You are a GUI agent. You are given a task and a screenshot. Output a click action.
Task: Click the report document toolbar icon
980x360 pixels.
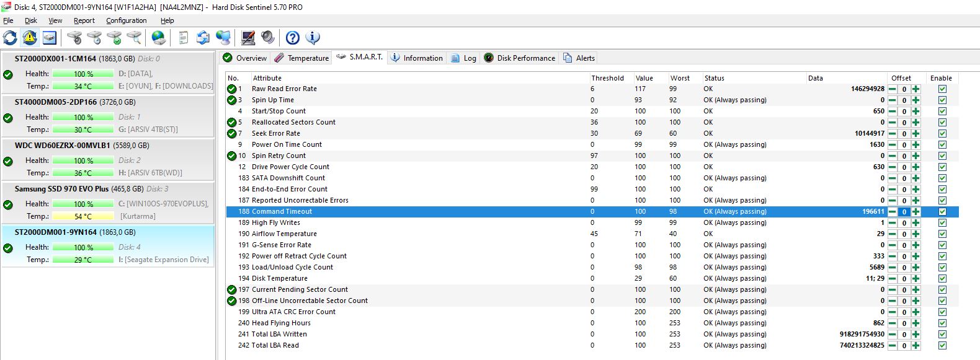pos(184,38)
